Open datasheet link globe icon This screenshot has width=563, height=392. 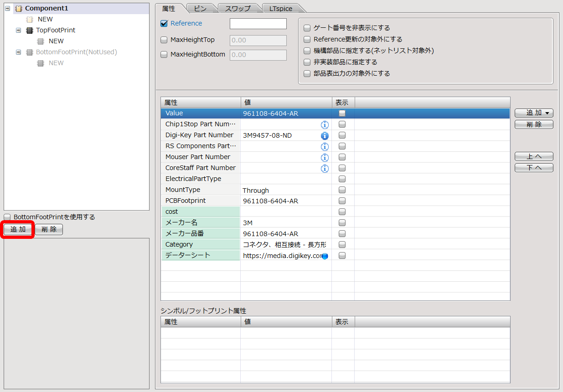point(325,256)
